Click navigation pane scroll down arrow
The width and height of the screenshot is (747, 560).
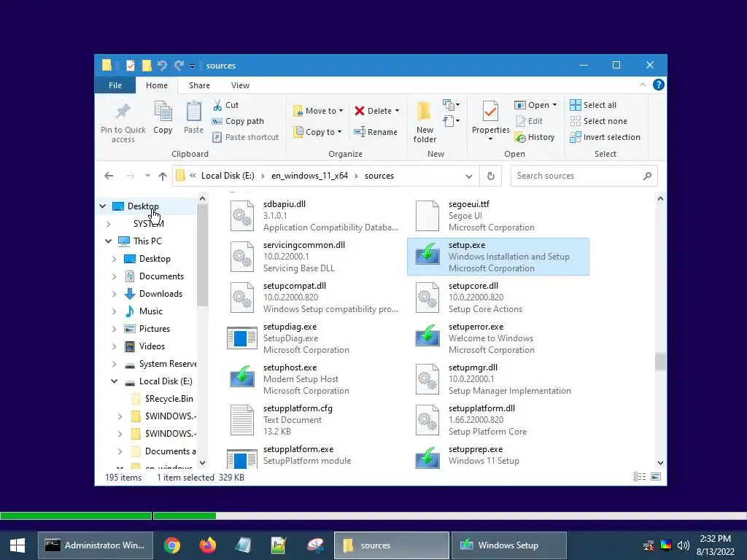pyautogui.click(x=203, y=462)
